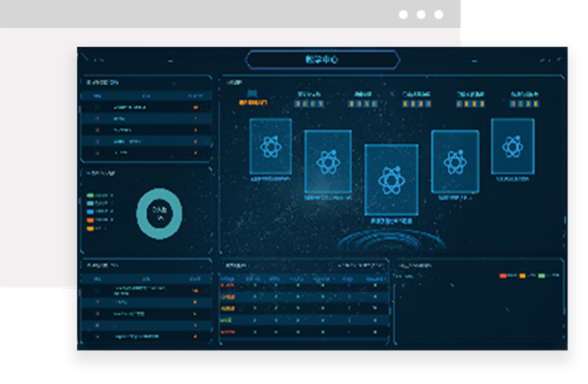Click the last digit counter at far right
Viewport: 588px width, 384px height.
[x=524, y=104]
